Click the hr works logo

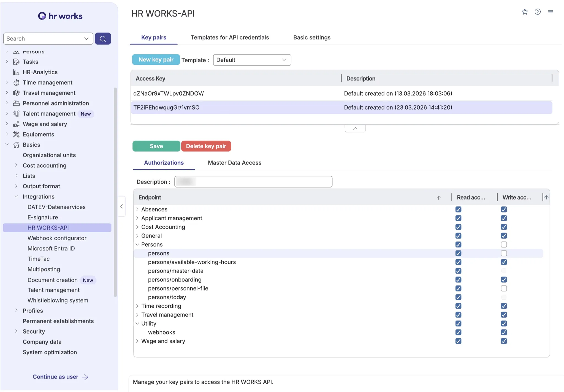click(60, 16)
